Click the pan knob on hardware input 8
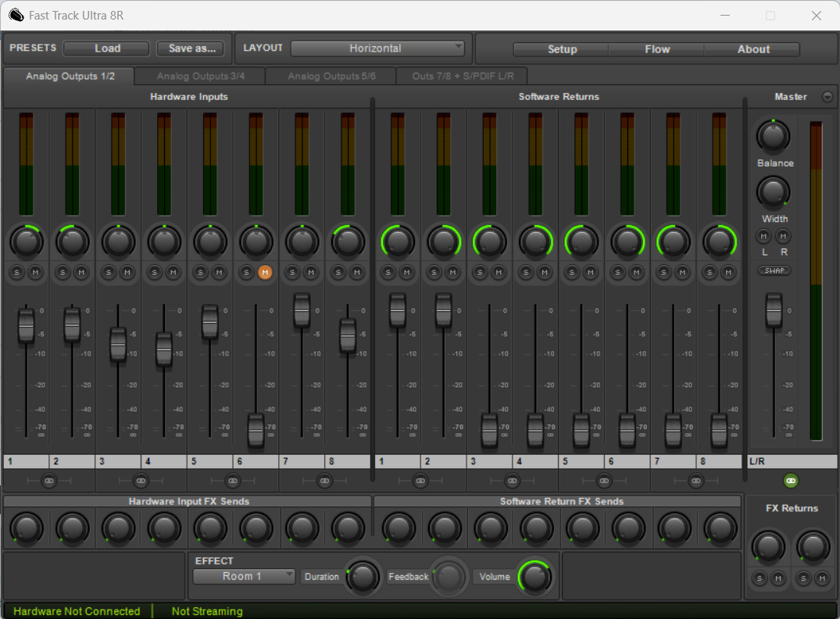840x619 pixels. (x=348, y=242)
